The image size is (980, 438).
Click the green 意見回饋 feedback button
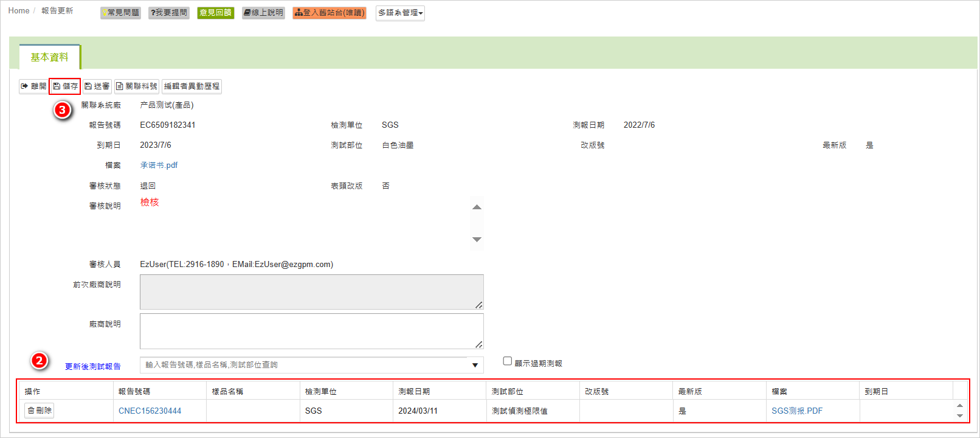(216, 13)
